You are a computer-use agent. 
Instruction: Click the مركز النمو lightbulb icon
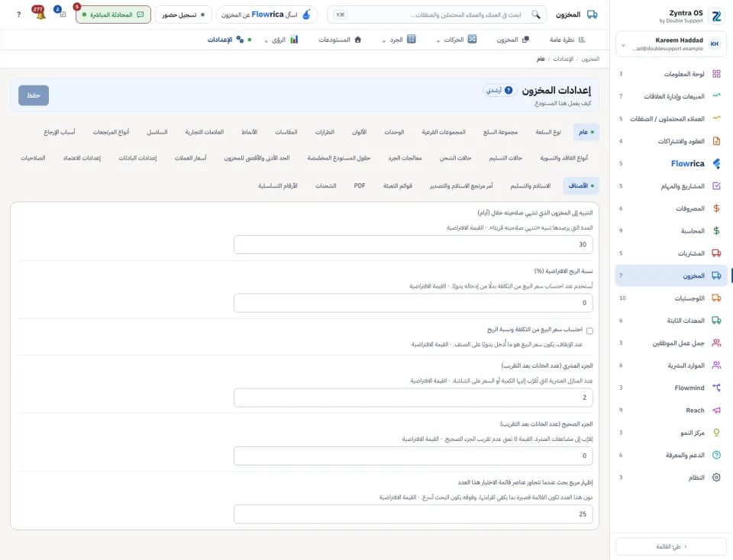pyautogui.click(x=716, y=433)
